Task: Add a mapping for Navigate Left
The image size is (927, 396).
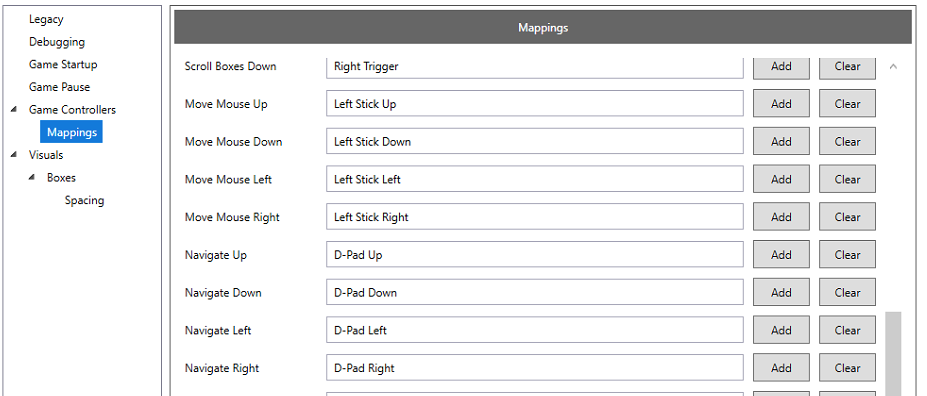Action: click(781, 330)
